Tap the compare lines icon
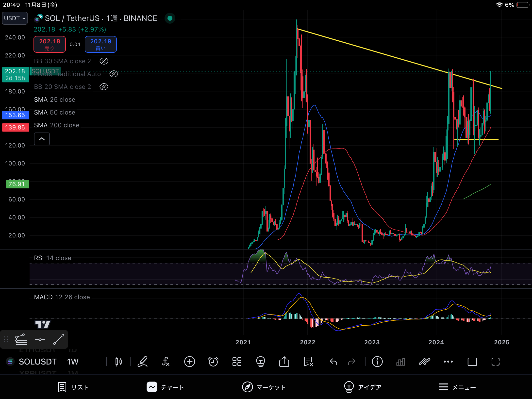This screenshot has width=532, height=399. point(424,362)
